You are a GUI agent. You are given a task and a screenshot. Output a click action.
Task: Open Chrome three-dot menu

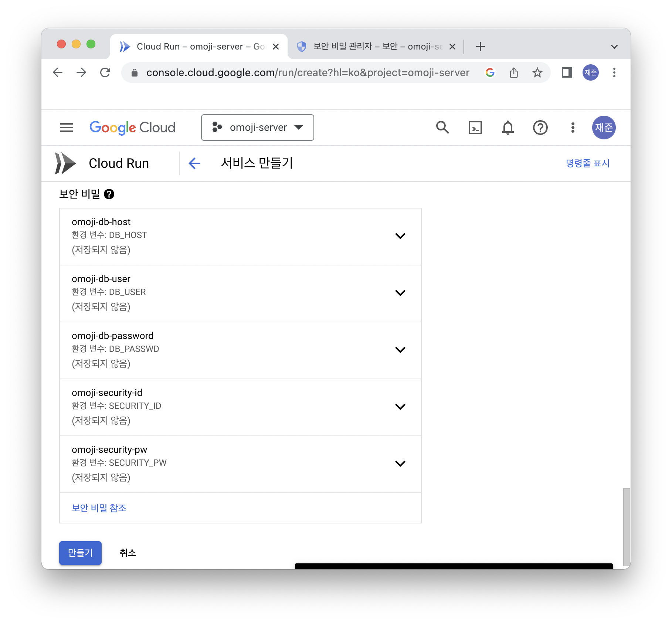(x=614, y=72)
